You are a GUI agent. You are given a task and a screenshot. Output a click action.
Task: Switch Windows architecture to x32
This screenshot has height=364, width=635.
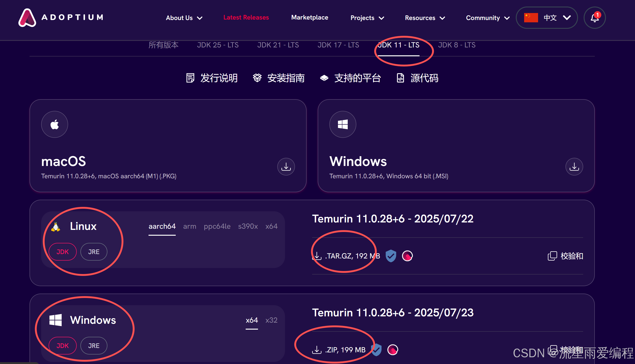pyautogui.click(x=271, y=320)
